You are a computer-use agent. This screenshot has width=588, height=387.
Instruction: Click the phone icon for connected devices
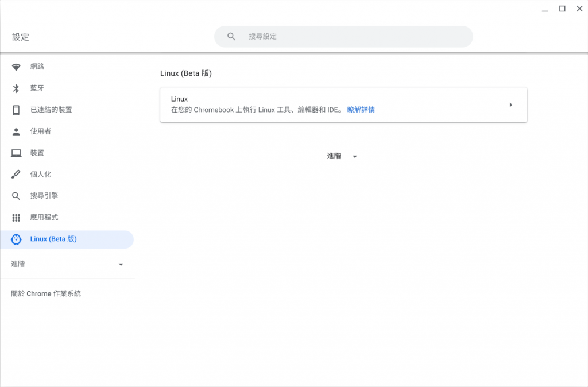pyautogui.click(x=16, y=110)
